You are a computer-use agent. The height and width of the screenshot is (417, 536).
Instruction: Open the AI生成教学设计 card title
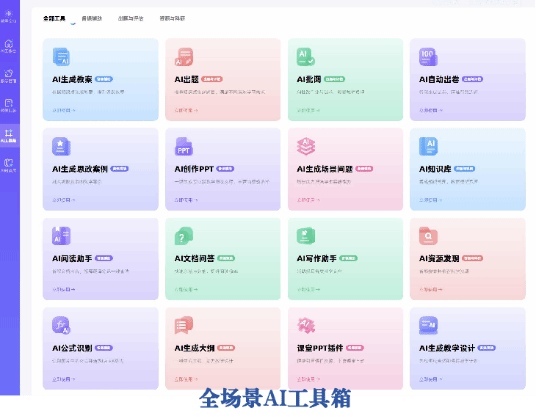coord(447,348)
